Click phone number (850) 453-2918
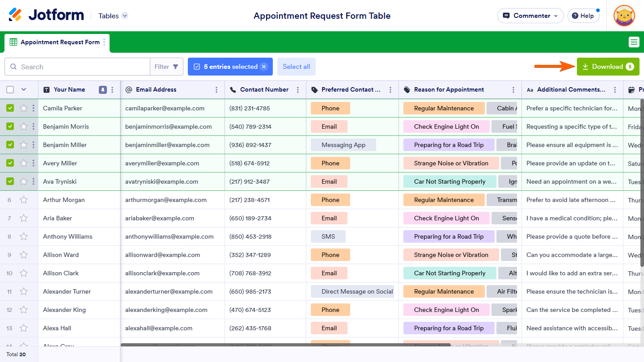Screen dimensions: 644x362 click(x=250, y=236)
